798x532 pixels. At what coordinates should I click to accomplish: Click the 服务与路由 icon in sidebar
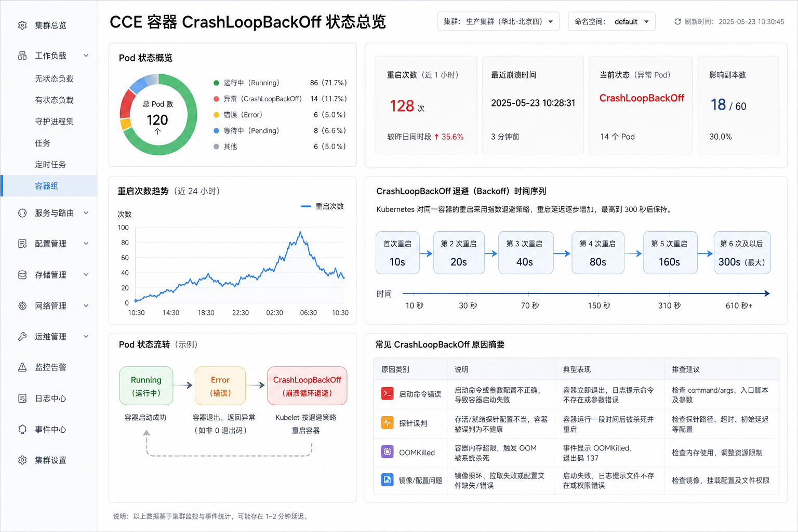[22, 213]
